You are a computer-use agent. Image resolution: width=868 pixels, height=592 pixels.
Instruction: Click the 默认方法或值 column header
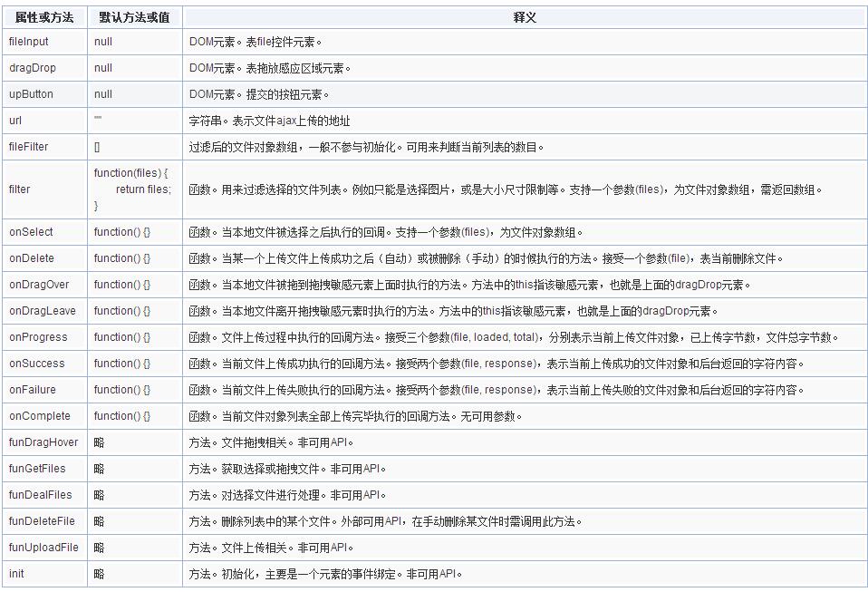pos(134,17)
